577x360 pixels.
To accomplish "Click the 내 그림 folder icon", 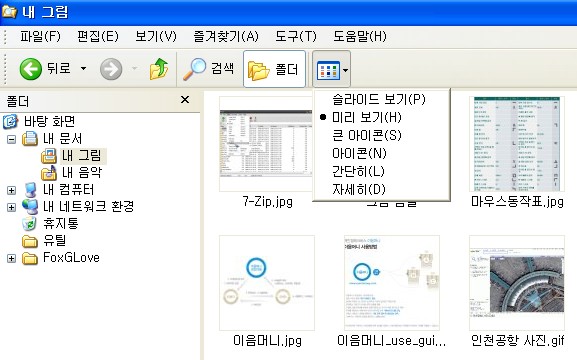I will (x=49, y=156).
